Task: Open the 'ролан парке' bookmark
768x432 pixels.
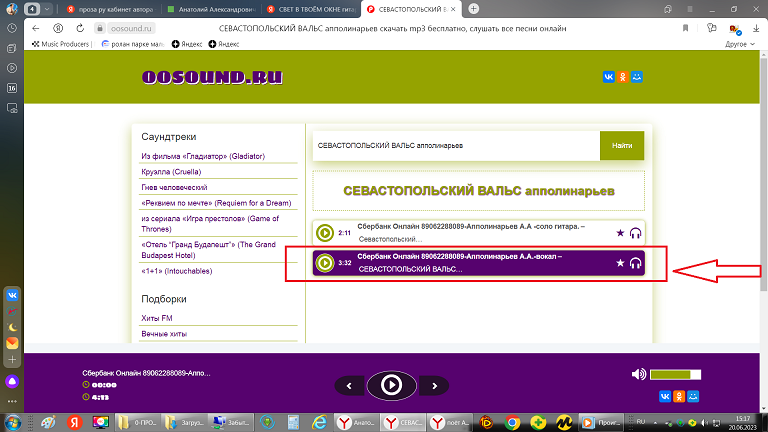Action: (133, 44)
